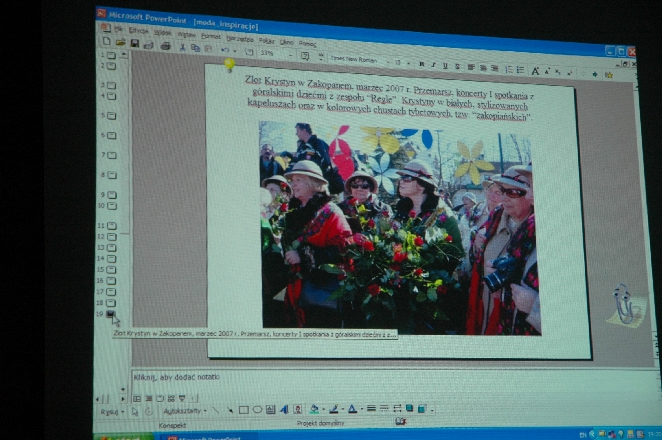Create a new presentation with the blank page icon
Viewport: 662px width, 440px height.
(106, 41)
